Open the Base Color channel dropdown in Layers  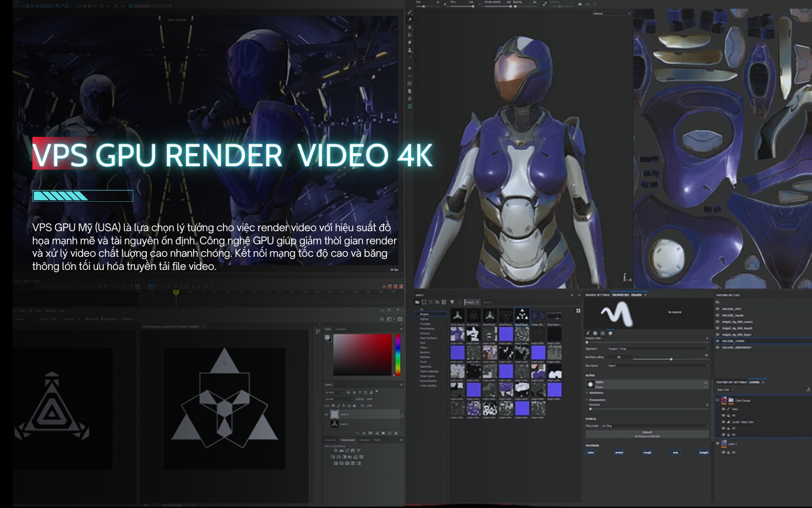pyautogui.click(x=725, y=389)
